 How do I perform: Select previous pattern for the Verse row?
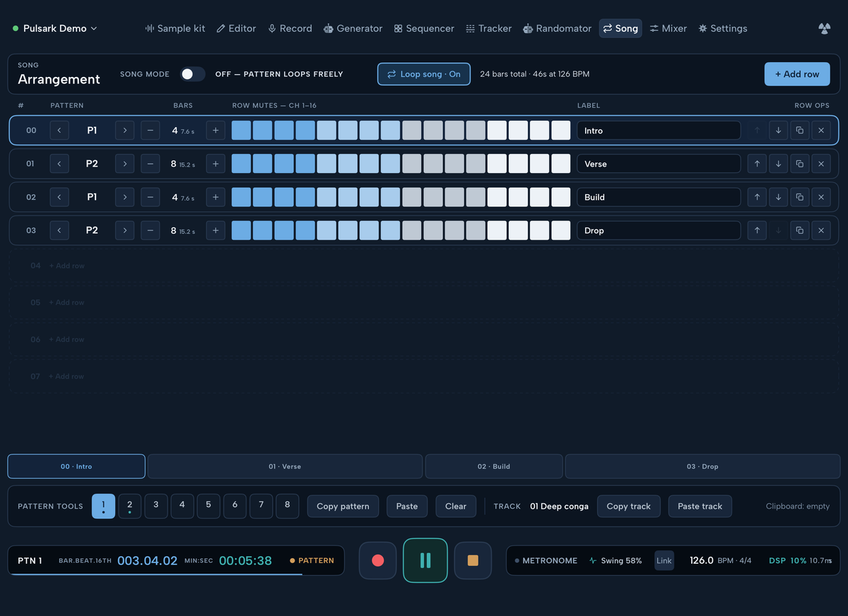coord(59,164)
